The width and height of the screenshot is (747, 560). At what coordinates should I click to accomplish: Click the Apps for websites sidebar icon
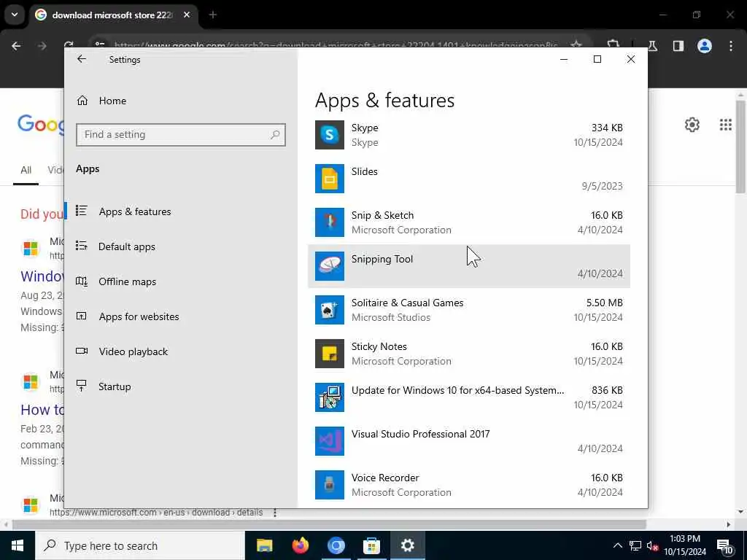click(x=82, y=316)
